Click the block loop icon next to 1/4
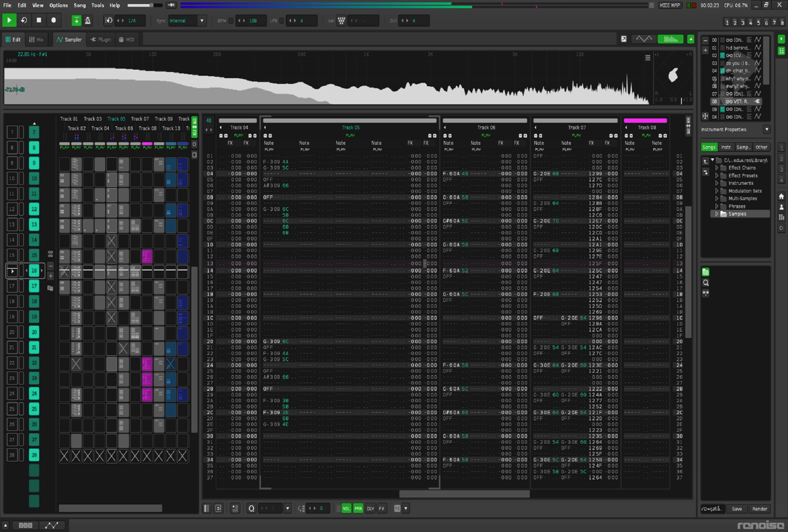Screen dimensions: 788x532 (x=108, y=21)
